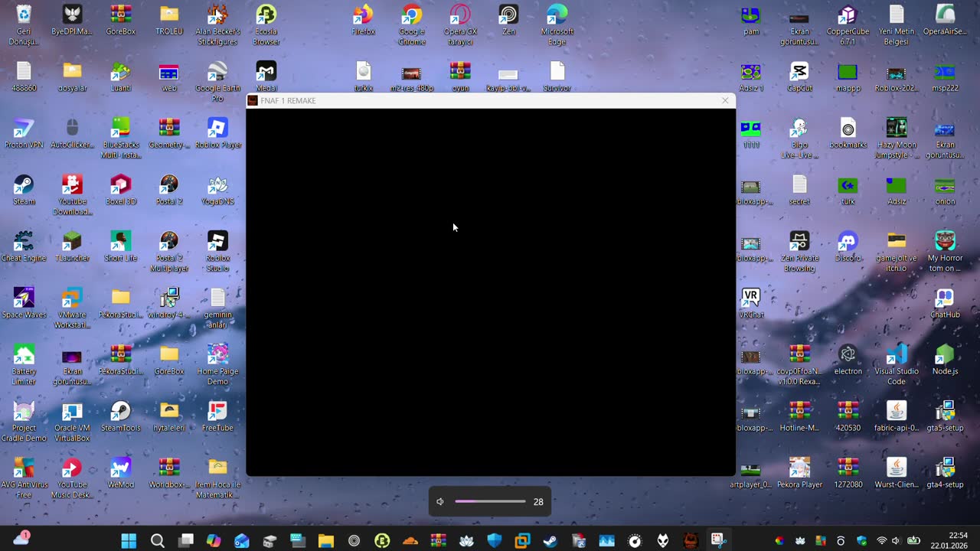Viewport: 980px width, 551px height.
Task: Open the Roblox Studio shortcut
Action: click(217, 243)
